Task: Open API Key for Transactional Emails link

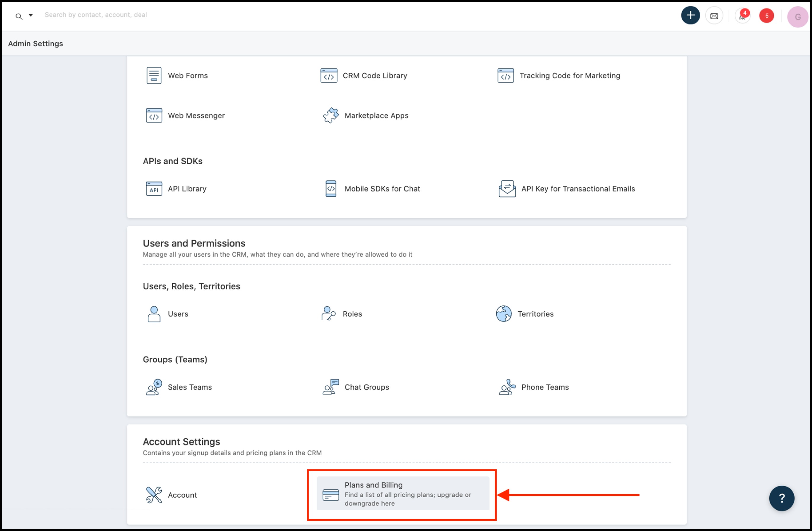Action: [x=578, y=189]
